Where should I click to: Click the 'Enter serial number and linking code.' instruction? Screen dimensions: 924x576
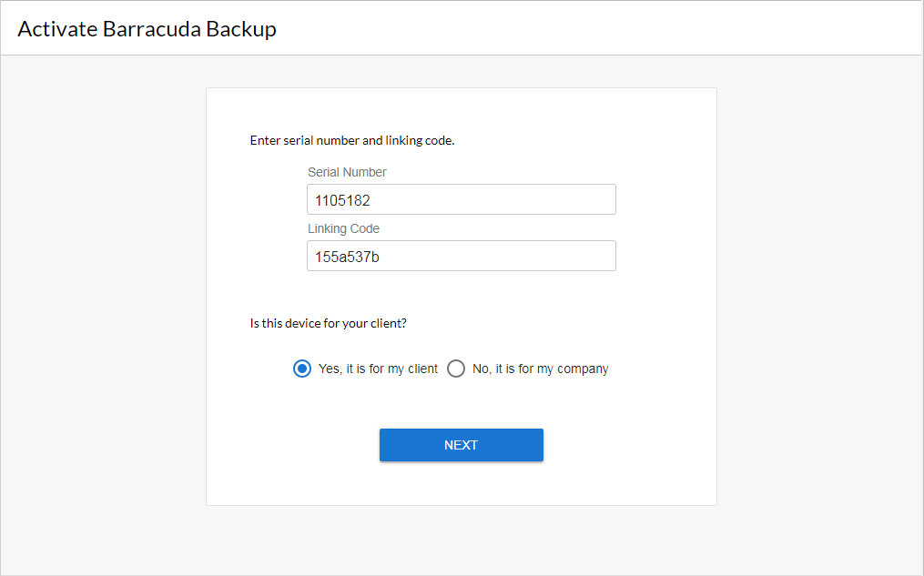pos(351,141)
